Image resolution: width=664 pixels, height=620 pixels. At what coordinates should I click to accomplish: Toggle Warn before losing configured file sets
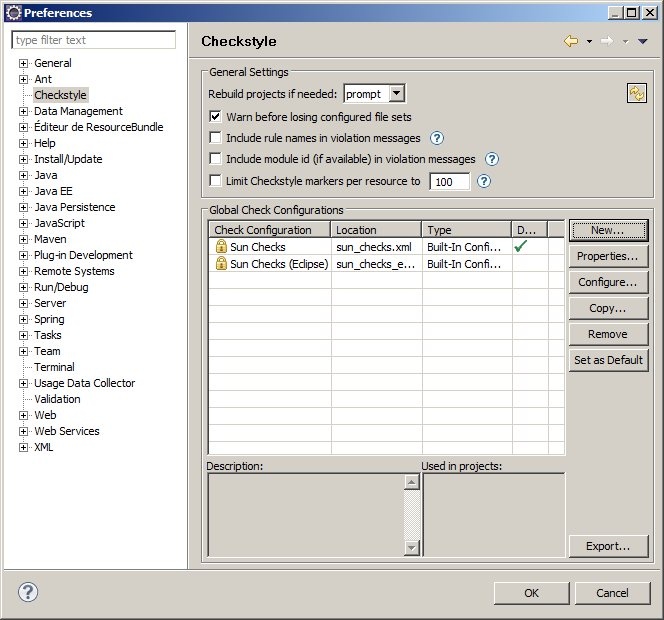pyautogui.click(x=215, y=117)
